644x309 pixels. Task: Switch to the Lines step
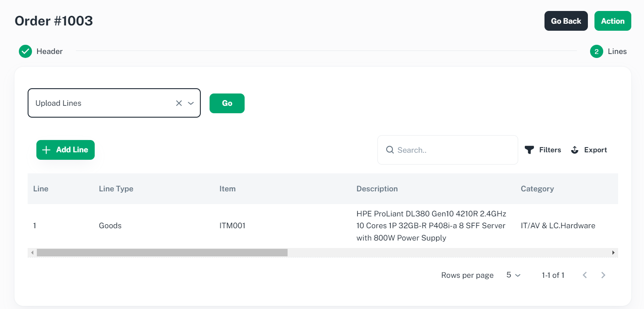[617, 51]
